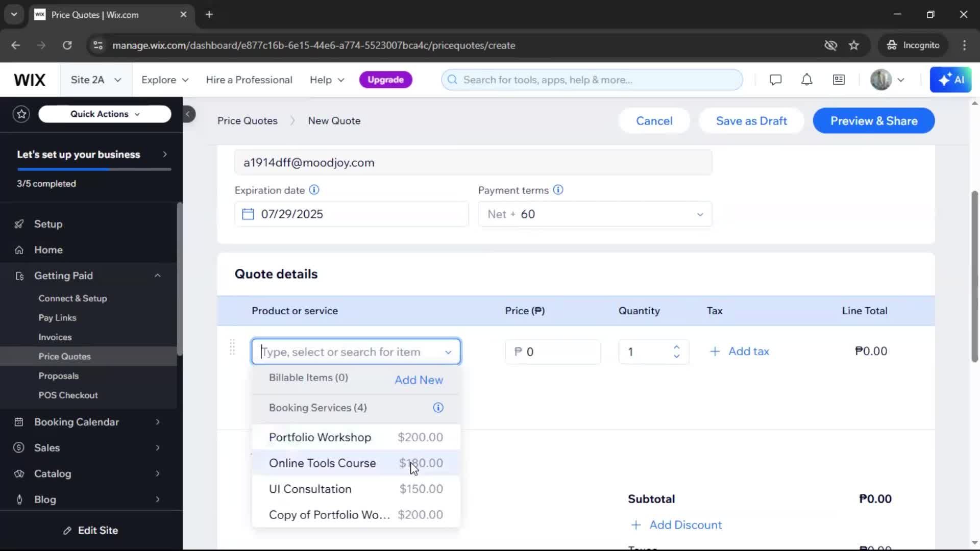Expand the Sales section
This screenshot has height=551, width=980.
point(158,447)
